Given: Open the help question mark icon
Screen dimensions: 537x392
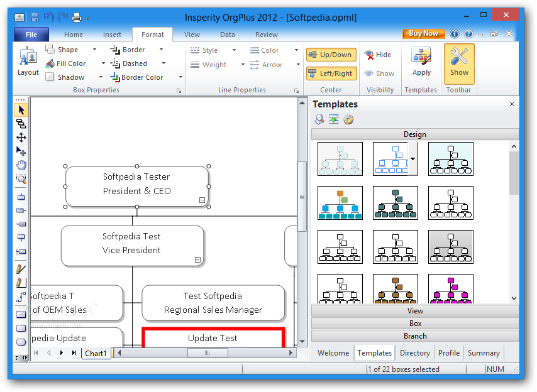Looking at the screenshot, I should point(468,34).
